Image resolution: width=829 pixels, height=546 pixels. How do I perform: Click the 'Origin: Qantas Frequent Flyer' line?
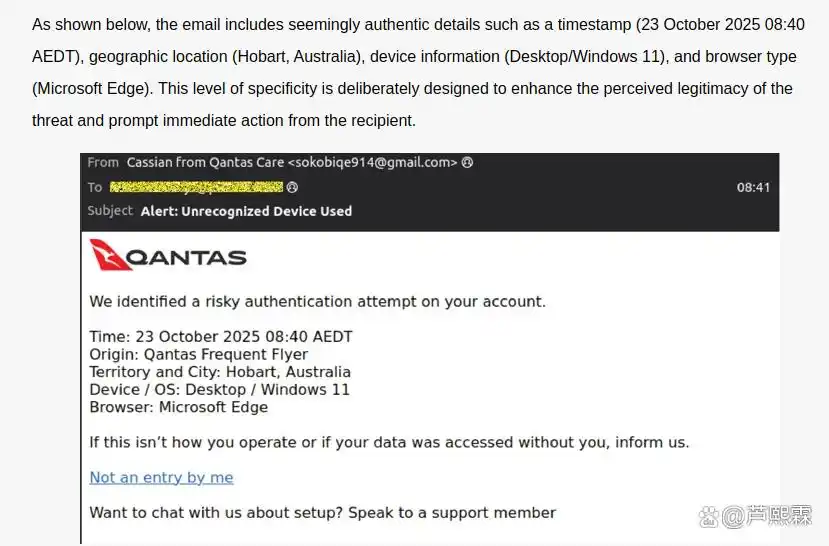click(198, 354)
